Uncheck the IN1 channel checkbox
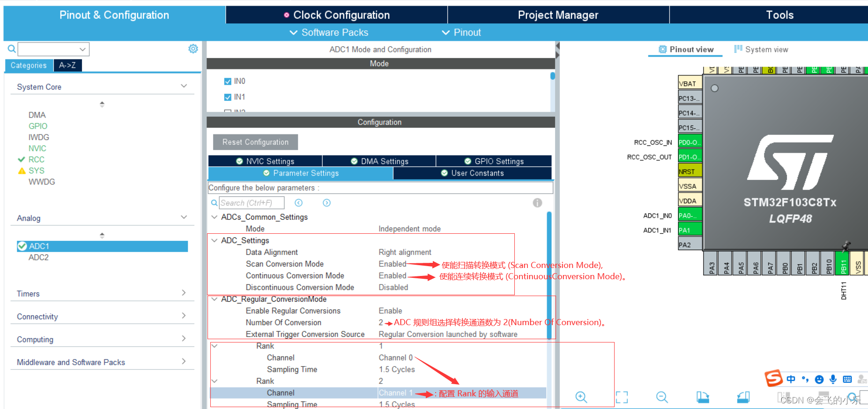 click(x=228, y=97)
